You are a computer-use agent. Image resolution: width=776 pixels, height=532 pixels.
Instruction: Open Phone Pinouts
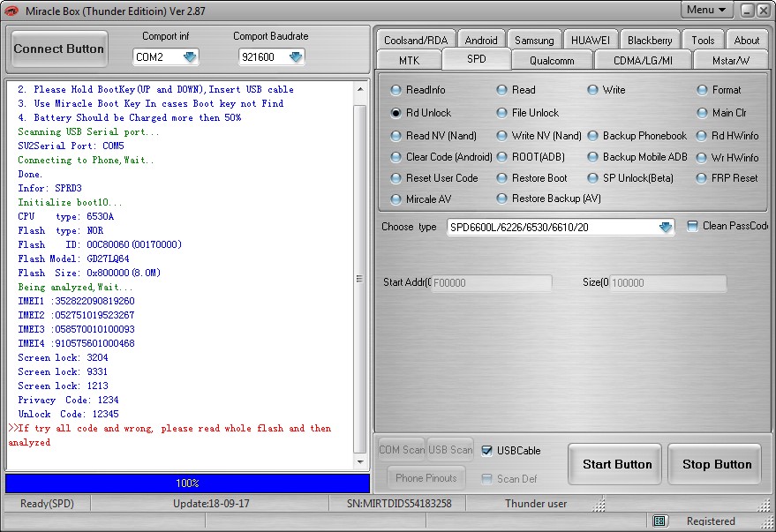tap(426, 477)
